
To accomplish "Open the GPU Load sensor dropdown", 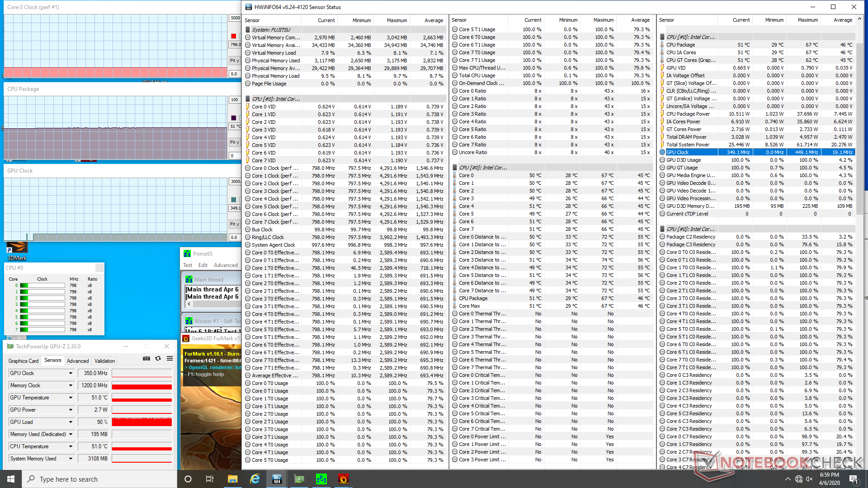I will click(71, 422).
